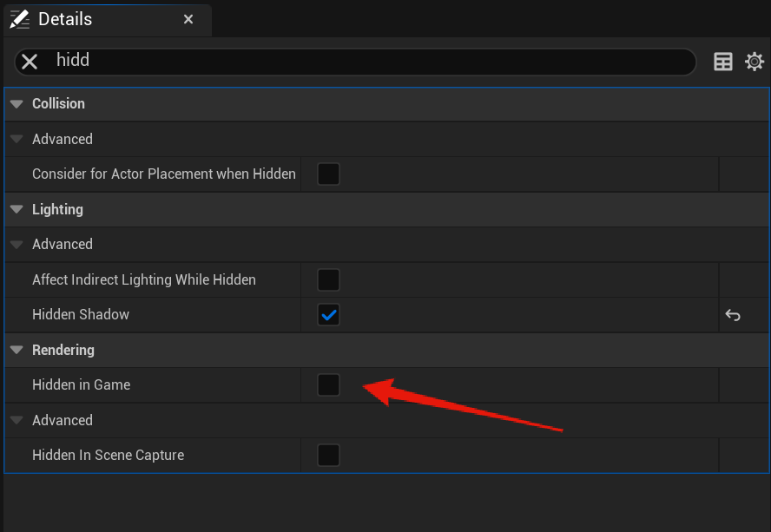Uncheck the Hidden Shadow checkbox

328,315
